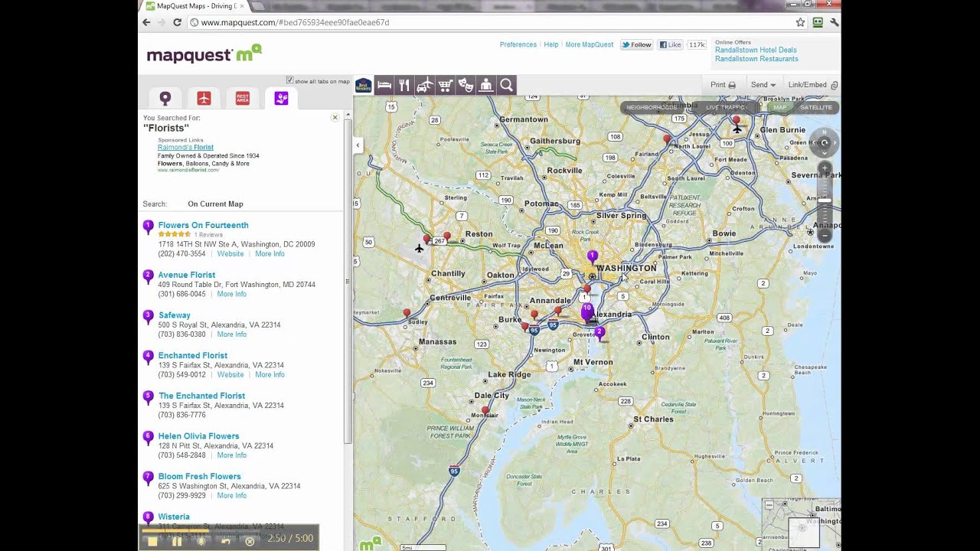Close the Florists search results panel
980x551 pixels.
pyautogui.click(x=335, y=117)
